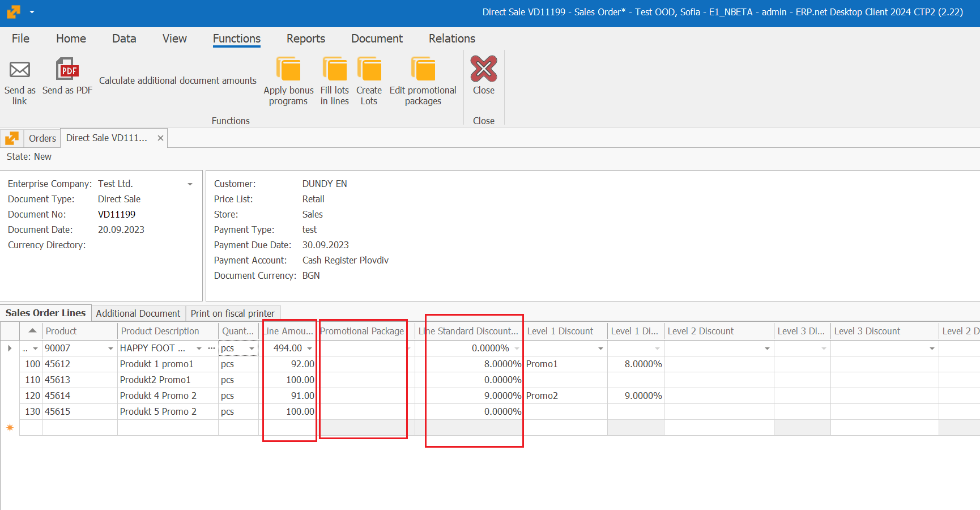Expand the 494.00 line amount dropdown

click(310, 348)
